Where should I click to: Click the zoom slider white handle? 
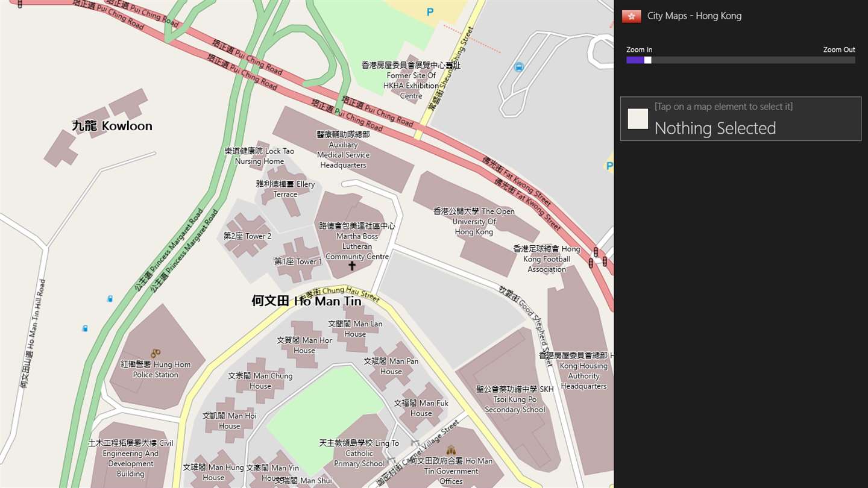[648, 60]
